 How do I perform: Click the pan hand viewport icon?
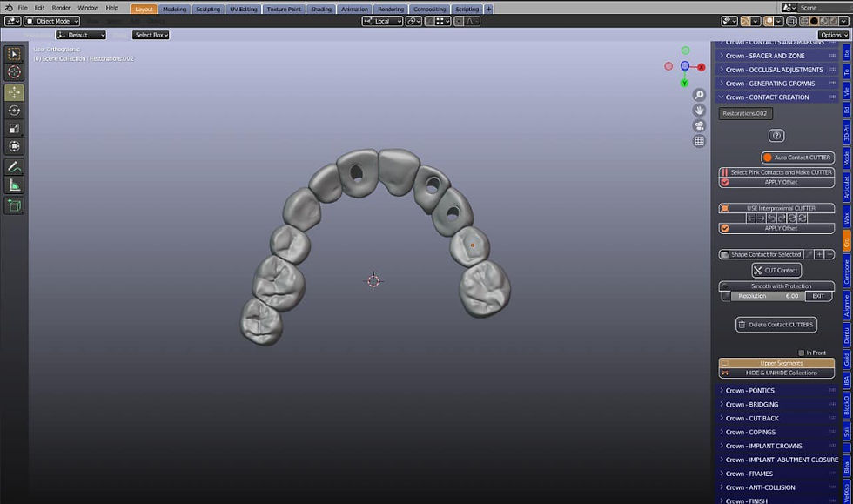tap(699, 110)
